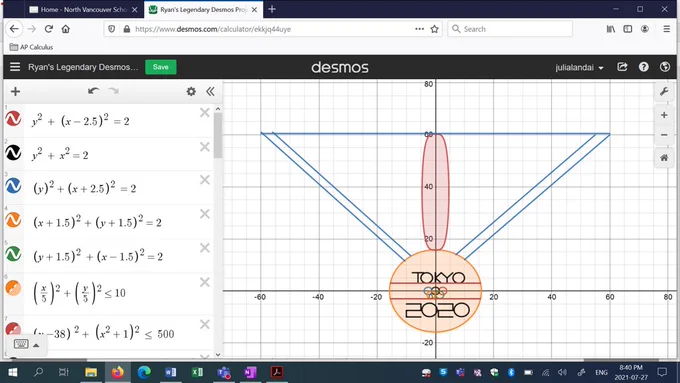
Task: Toggle visibility of (y+1.5)²+(x−1.5)²=2 green curve
Action: 13,254
